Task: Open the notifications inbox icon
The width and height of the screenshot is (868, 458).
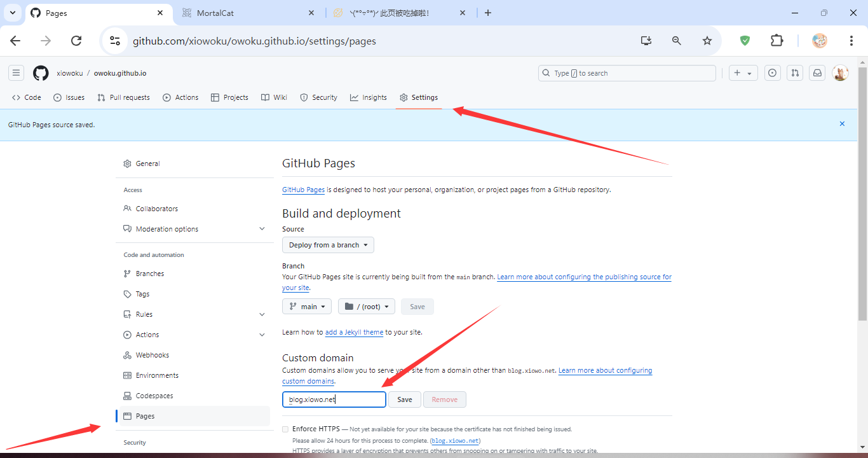Action: [818, 73]
